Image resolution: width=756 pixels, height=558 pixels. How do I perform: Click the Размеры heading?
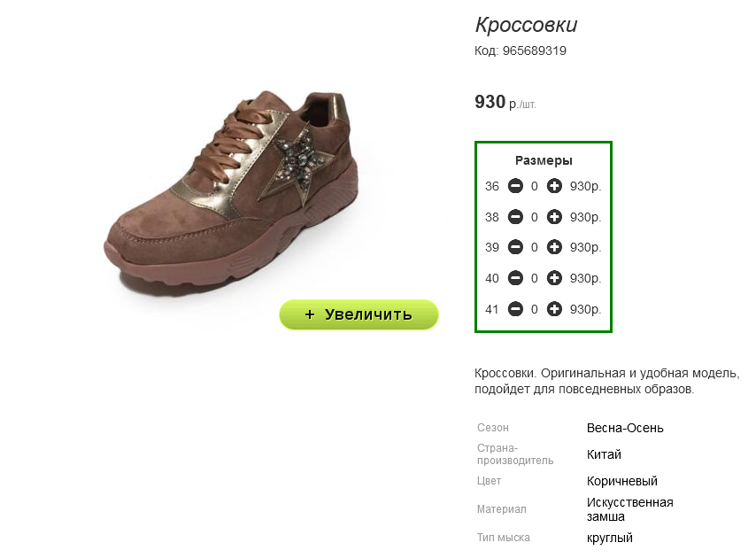tap(544, 161)
